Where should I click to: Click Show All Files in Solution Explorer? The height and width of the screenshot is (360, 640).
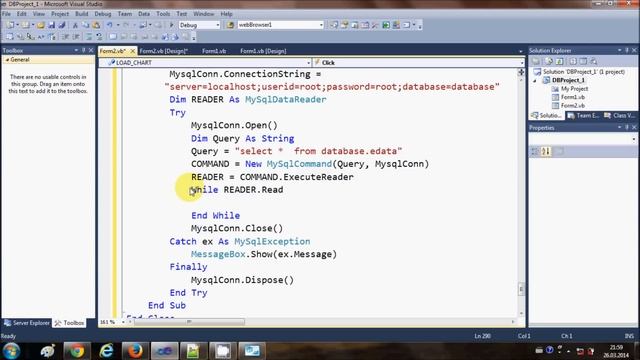[x=549, y=61]
